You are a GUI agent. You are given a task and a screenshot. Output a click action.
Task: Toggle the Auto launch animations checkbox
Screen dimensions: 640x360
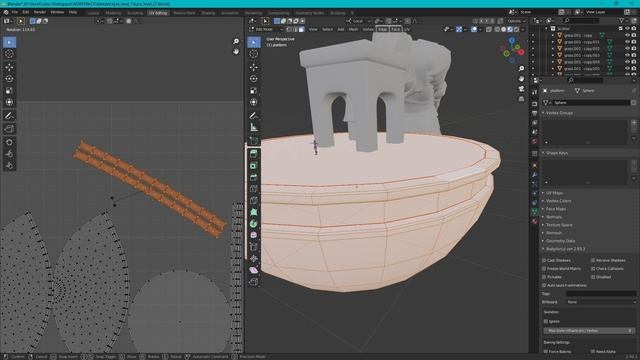(544, 285)
